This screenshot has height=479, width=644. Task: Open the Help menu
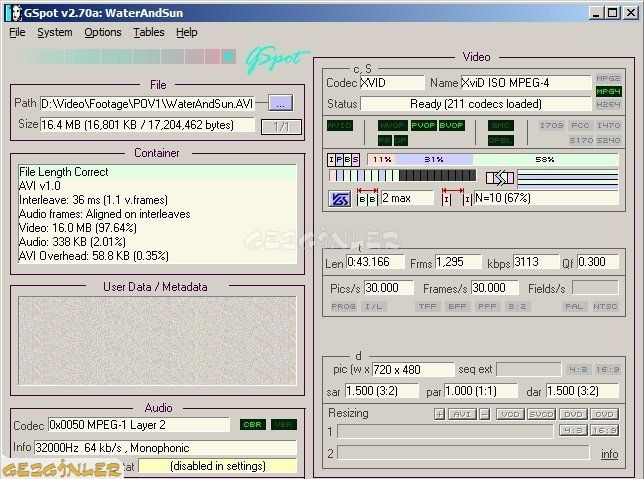(x=187, y=32)
